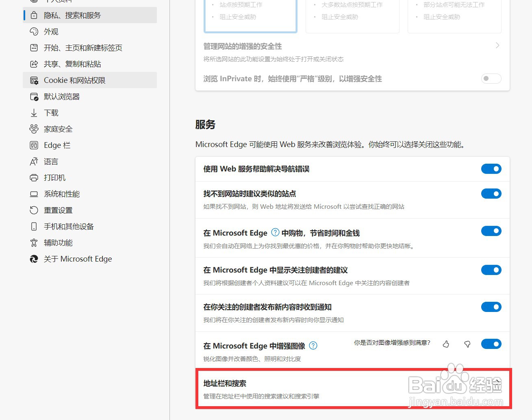Enable InPrivate 严格级别 increased security toggle
Viewport: 532px width, 420px height.
pyautogui.click(x=491, y=78)
